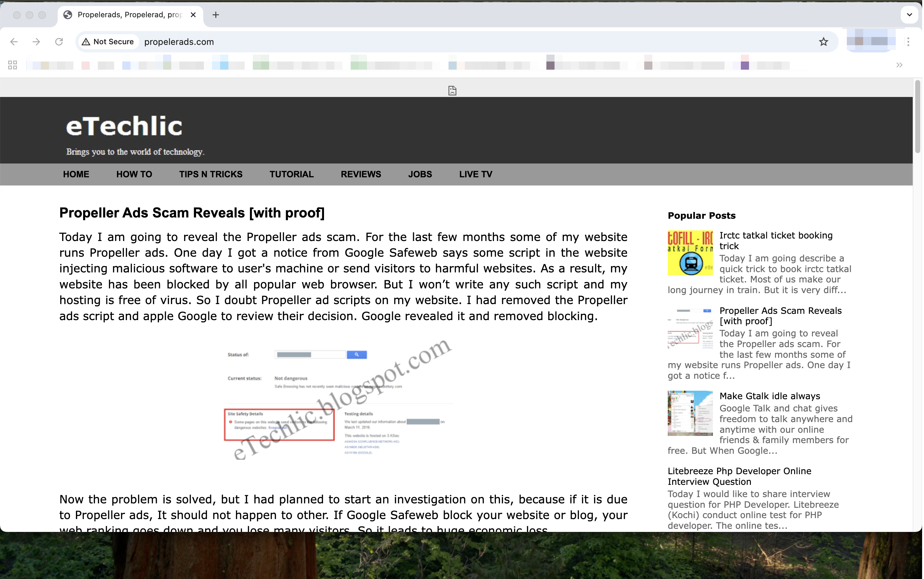Image resolution: width=924 pixels, height=579 pixels.
Task: Go to TIPS N TRICKS section
Action: tap(210, 174)
